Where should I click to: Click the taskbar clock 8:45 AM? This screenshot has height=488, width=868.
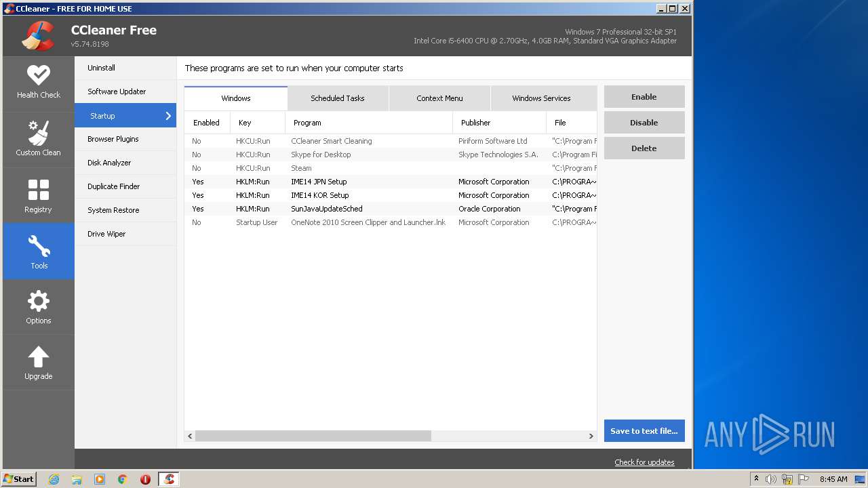pyautogui.click(x=833, y=479)
